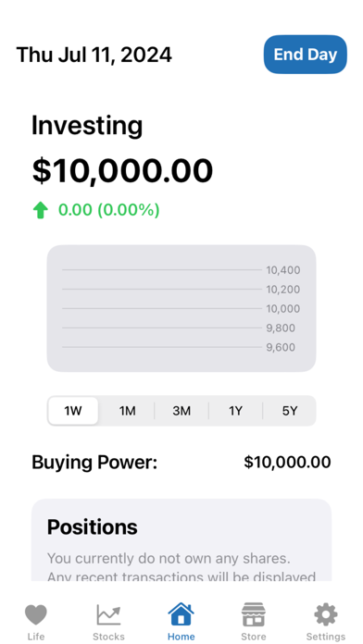Open the Store shop icon

coord(253,614)
